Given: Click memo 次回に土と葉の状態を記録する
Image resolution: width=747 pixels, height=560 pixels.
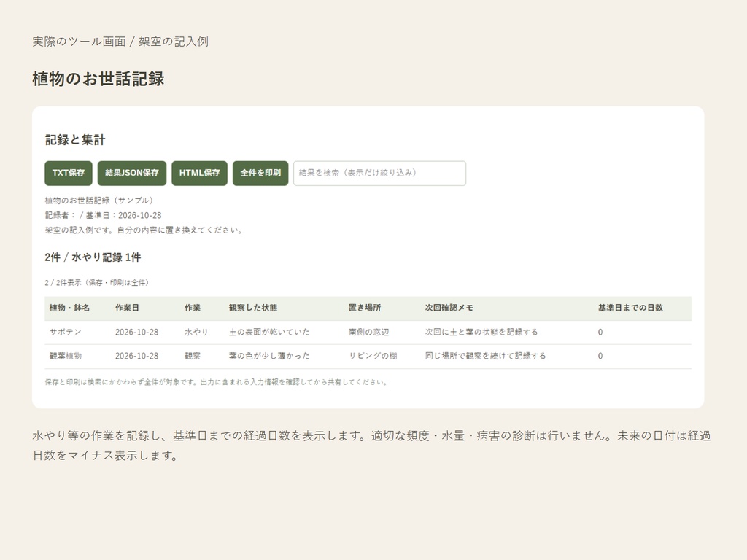Looking at the screenshot, I should pyautogui.click(x=481, y=332).
